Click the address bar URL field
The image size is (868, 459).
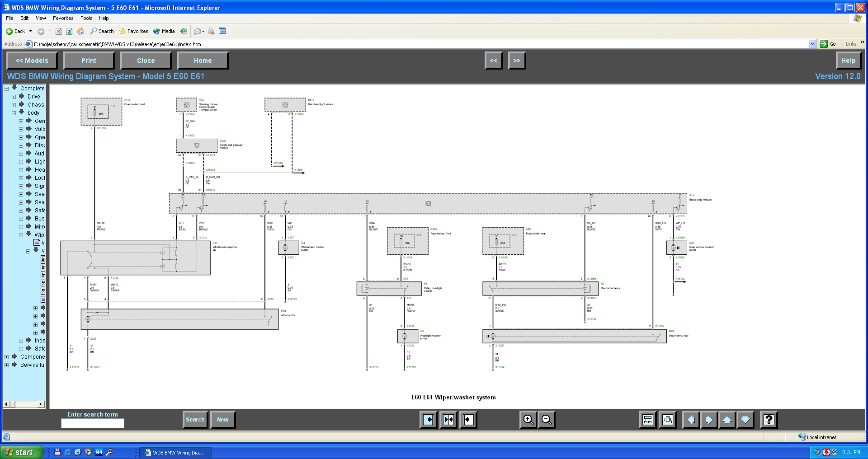click(x=417, y=44)
